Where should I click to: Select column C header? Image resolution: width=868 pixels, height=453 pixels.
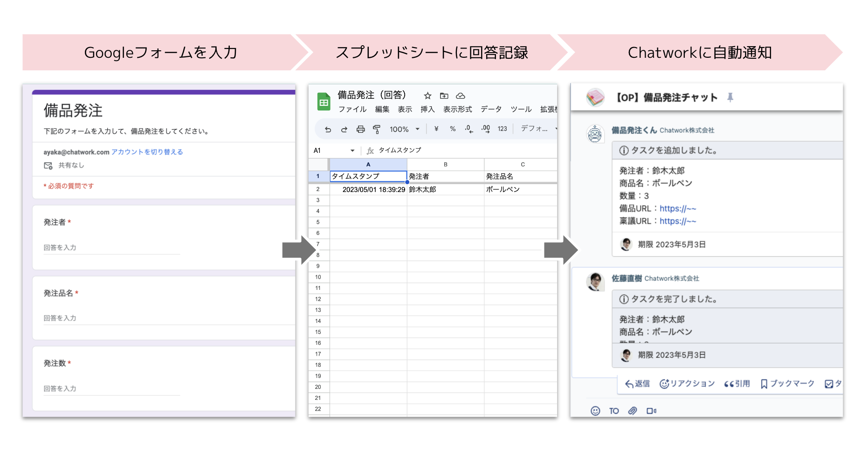(x=521, y=165)
